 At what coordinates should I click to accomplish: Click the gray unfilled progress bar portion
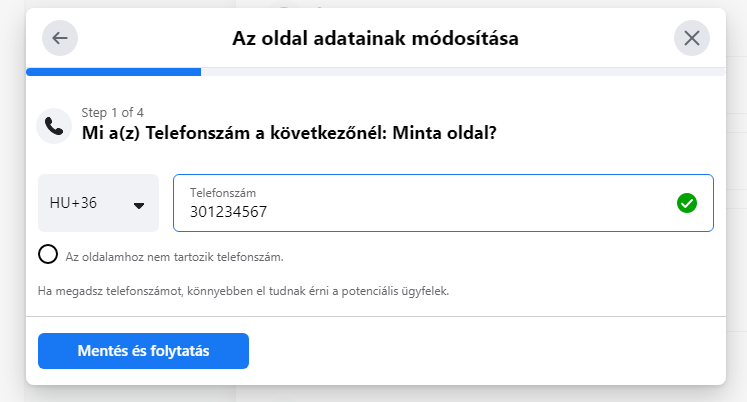tap(463, 72)
